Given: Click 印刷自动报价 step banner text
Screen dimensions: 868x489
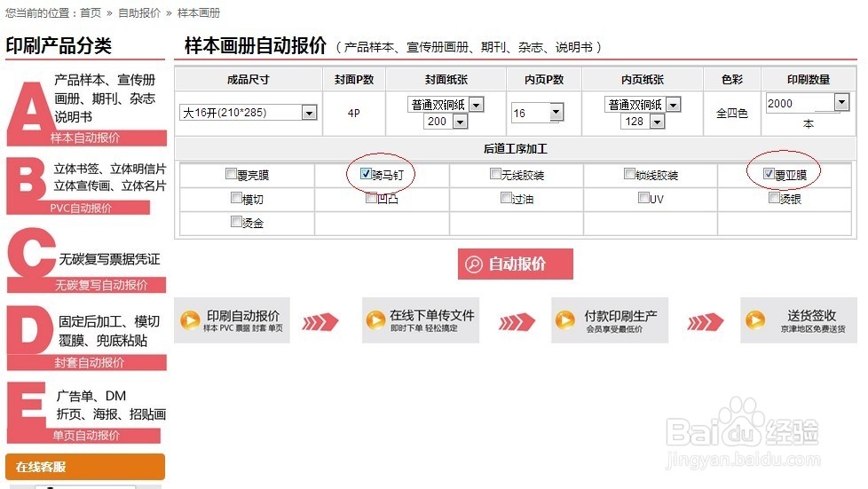Looking at the screenshot, I should (243, 316).
